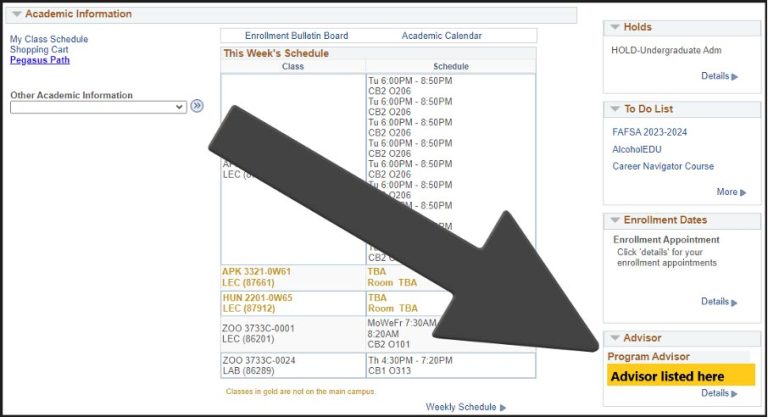View Details in the Holds panel

[718, 76]
